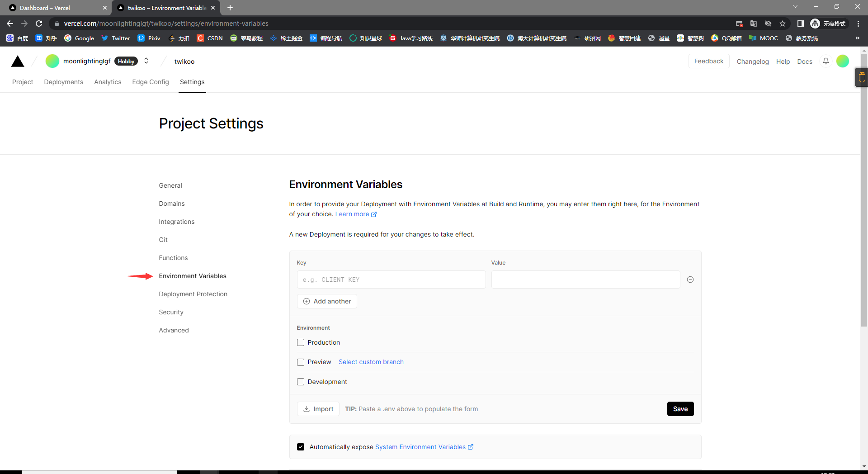This screenshot has height=474, width=868.
Task: Tick the Development environment checkbox
Action: 301,382
